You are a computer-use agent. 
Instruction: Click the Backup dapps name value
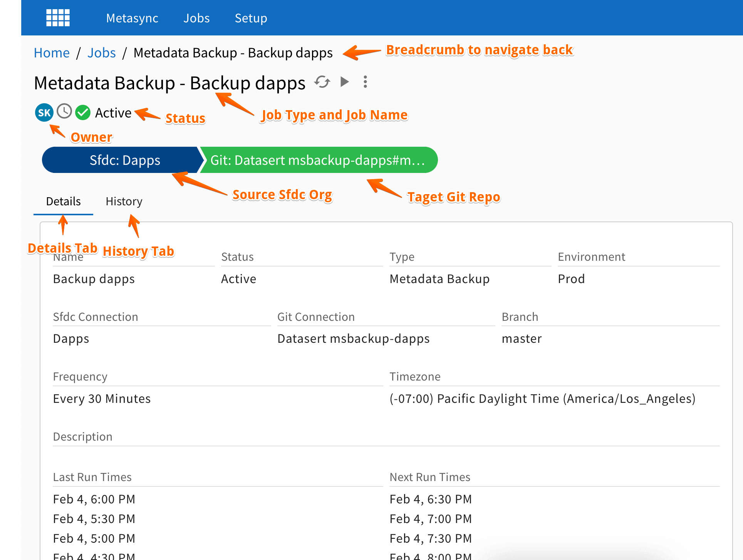[x=94, y=279]
